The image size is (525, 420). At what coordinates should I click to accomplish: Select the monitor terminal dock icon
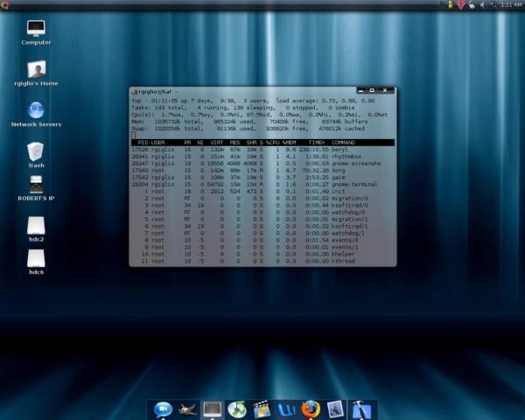coord(213,409)
